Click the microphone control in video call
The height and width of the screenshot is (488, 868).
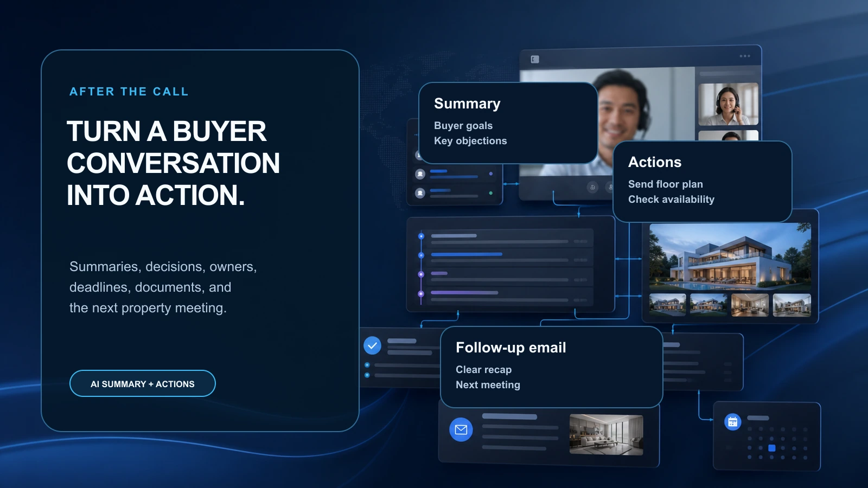[610, 187]
